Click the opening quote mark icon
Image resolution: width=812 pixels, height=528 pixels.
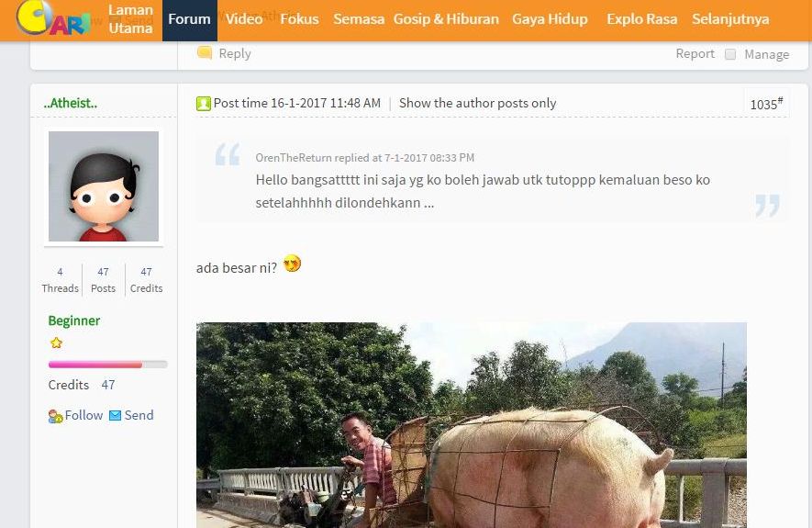coord(228,154)
